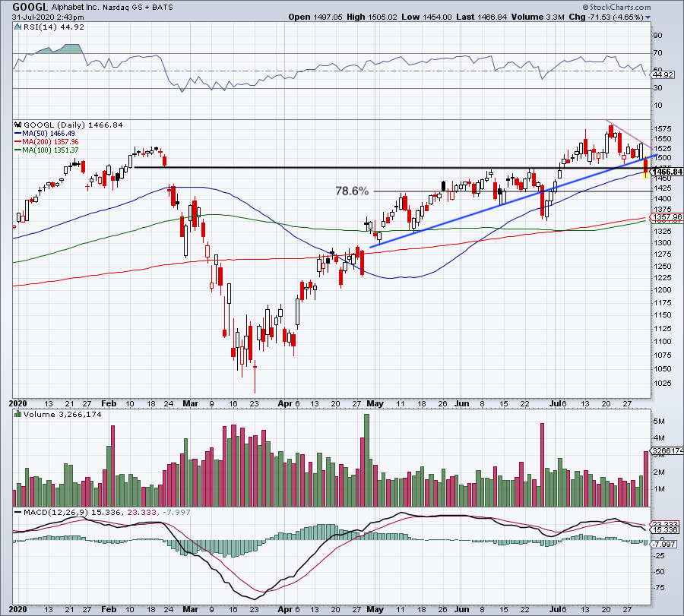Click the Volume 3,266,174 legend text
The height and width of the screenshot is (616, 684).
point(62,414)
